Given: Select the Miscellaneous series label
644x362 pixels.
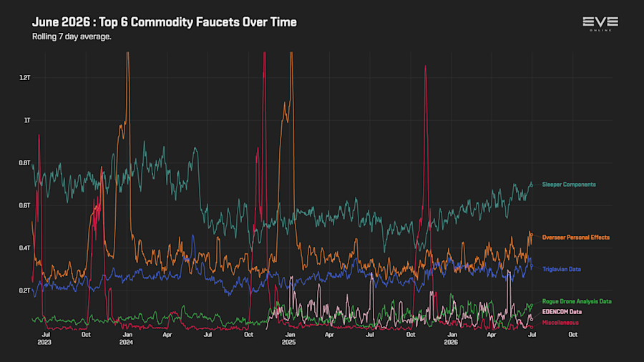Looking at the screenshot, I should point(560,323).
